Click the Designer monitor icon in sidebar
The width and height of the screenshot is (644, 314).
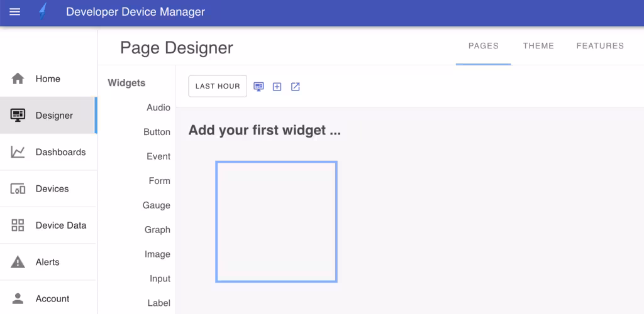coord(18,115)
